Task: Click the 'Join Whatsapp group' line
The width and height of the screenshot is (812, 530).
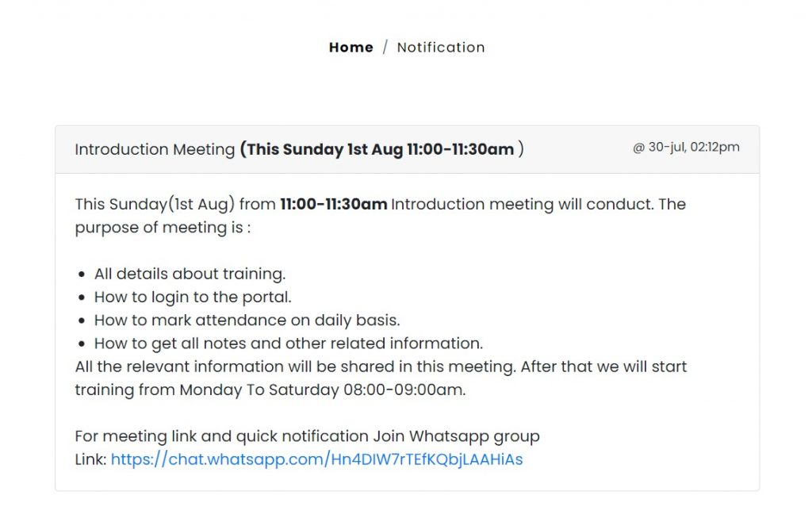Action: click(307, 436)
